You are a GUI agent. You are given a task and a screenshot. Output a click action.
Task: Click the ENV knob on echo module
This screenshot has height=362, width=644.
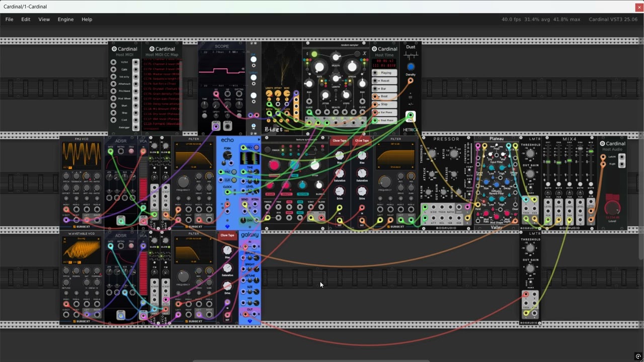pos(243,220)
